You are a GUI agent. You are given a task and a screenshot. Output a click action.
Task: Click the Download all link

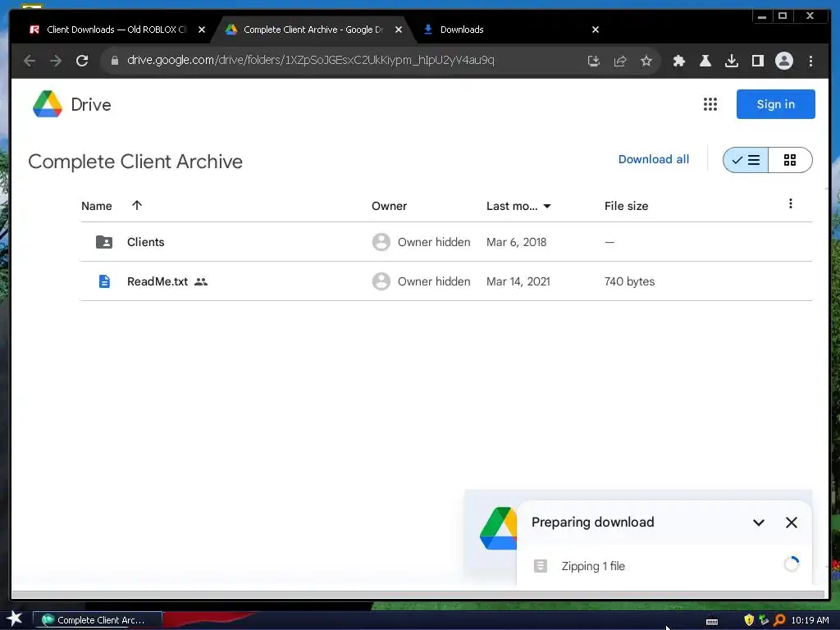click(x=654, y=159)
